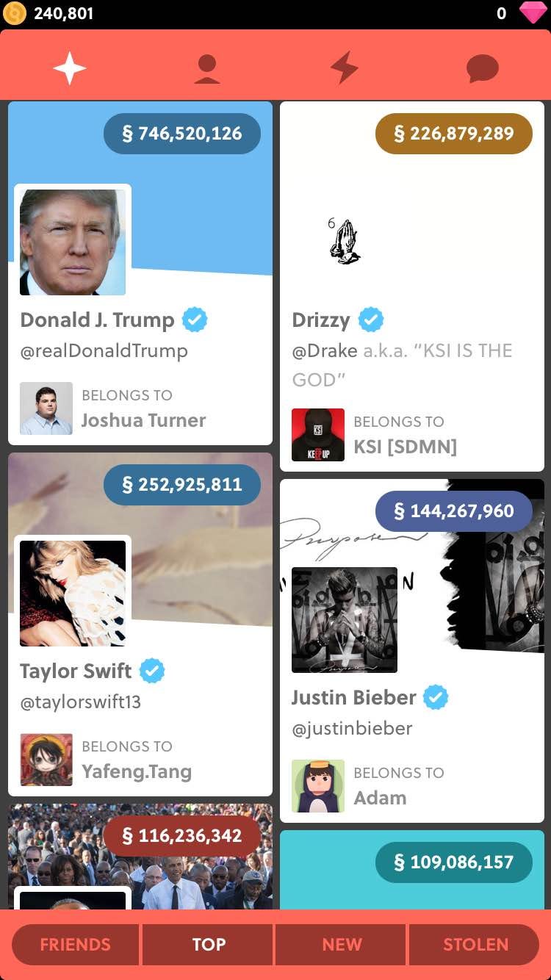
Task: Tap the § 144,267,960 price badge
Action: [454, 511]
